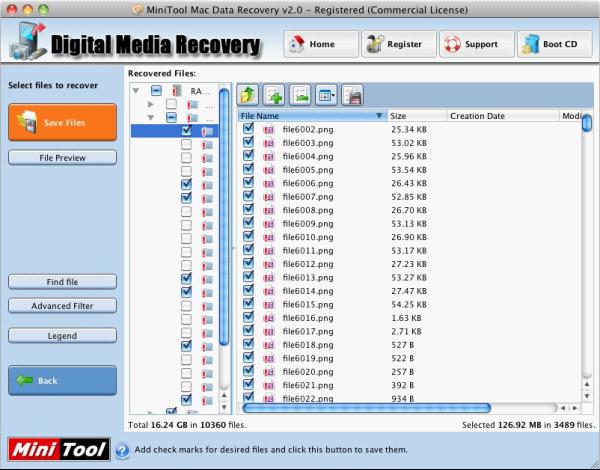Go Back to the previous step

(x=62, y=380)
